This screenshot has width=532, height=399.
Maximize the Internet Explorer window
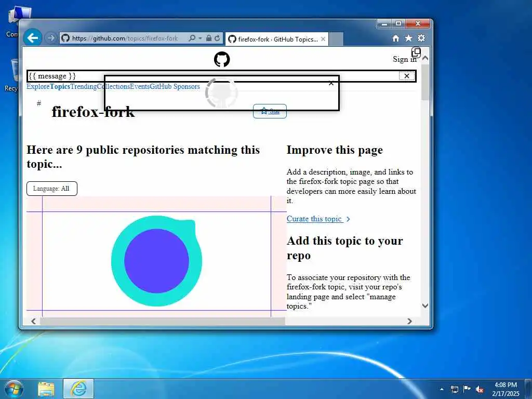398,24
